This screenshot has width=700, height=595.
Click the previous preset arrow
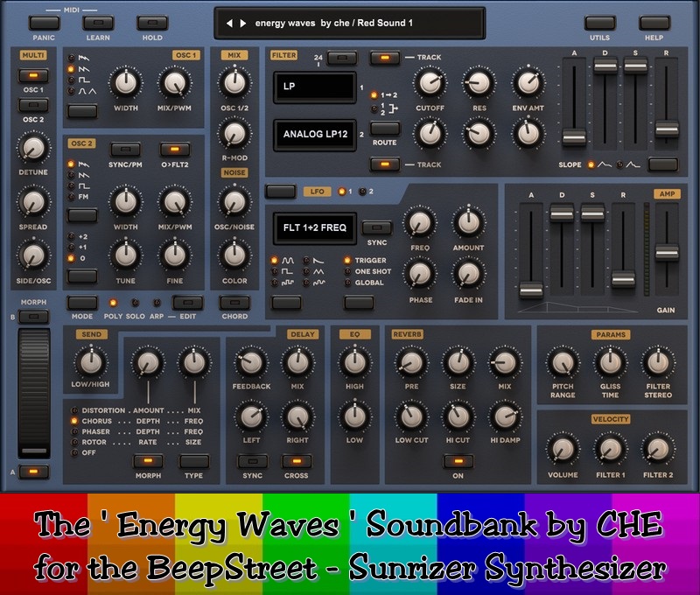pos(230,24)
